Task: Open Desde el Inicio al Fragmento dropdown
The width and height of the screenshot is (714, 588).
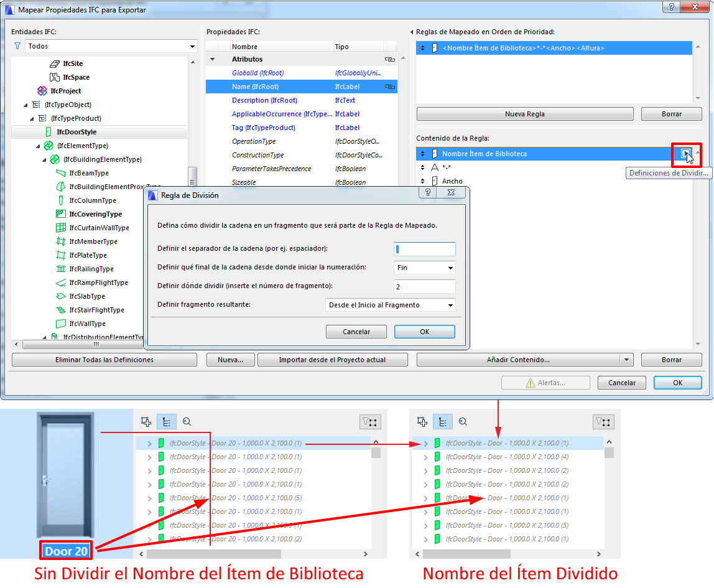Action: click(x=390, y=305)
